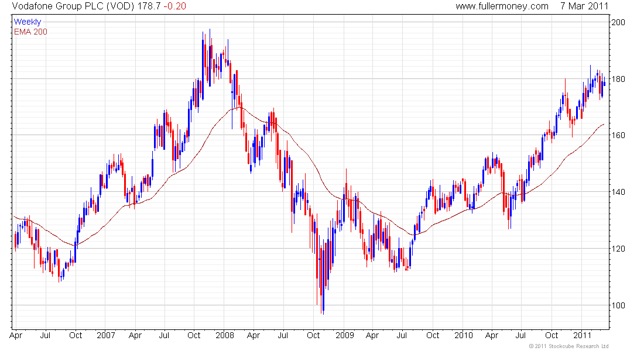Click the 7 Mar 2011 date label
The image size is (644, 351).
pos(584,6)
